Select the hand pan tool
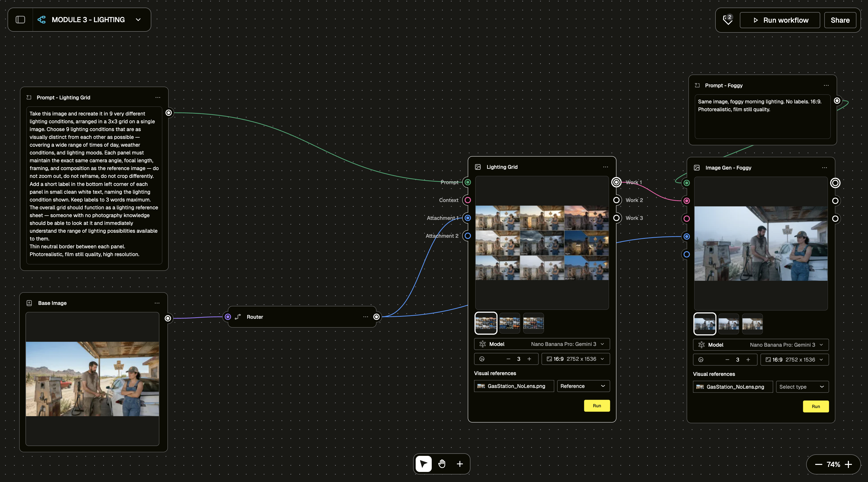The image size is (868, 482). (x=442, y=464)
